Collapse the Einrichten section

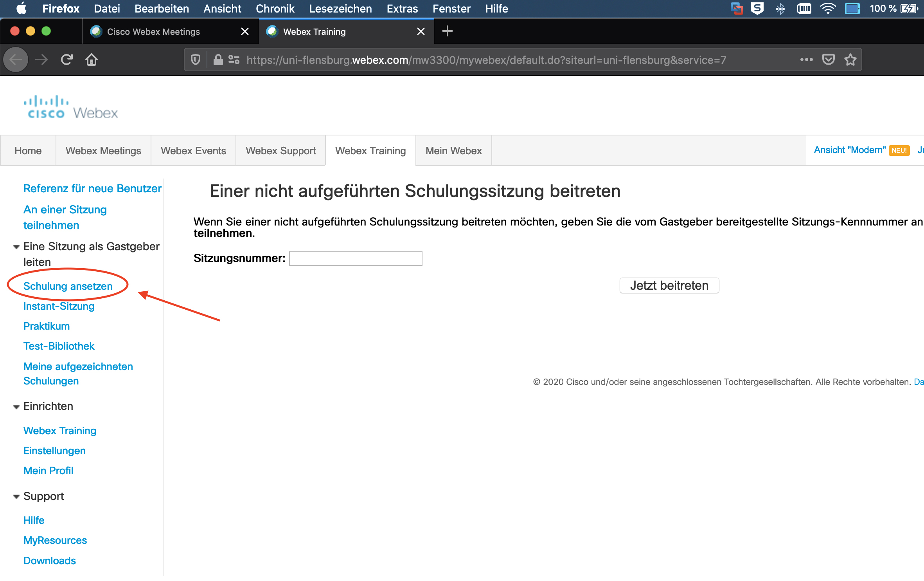(x=16, y=407)
